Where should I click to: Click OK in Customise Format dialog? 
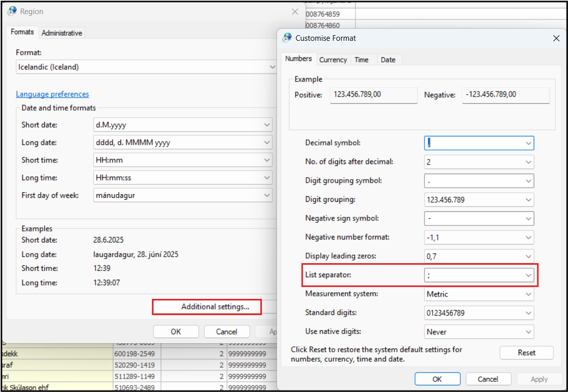click(437, 379)
